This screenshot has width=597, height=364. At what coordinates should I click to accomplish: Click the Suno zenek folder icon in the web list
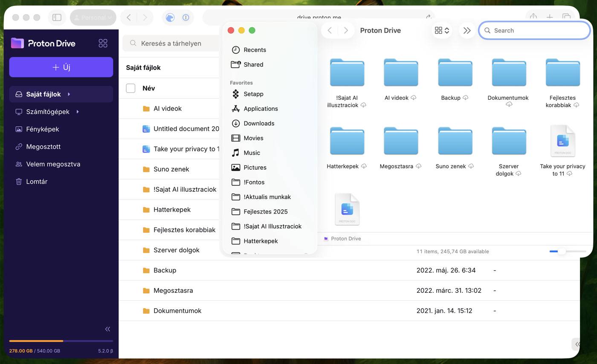click(x=146, y=169)
